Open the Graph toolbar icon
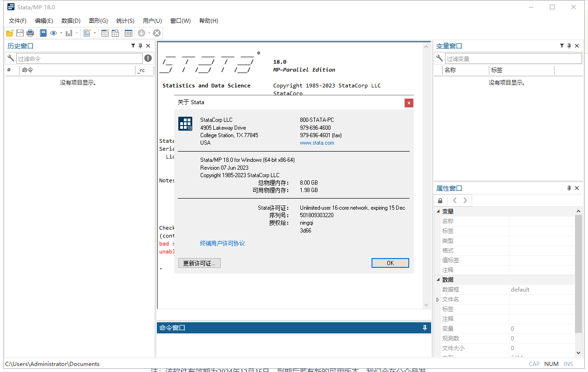Viewport: 588px width, 372px height. click(69, 33)
